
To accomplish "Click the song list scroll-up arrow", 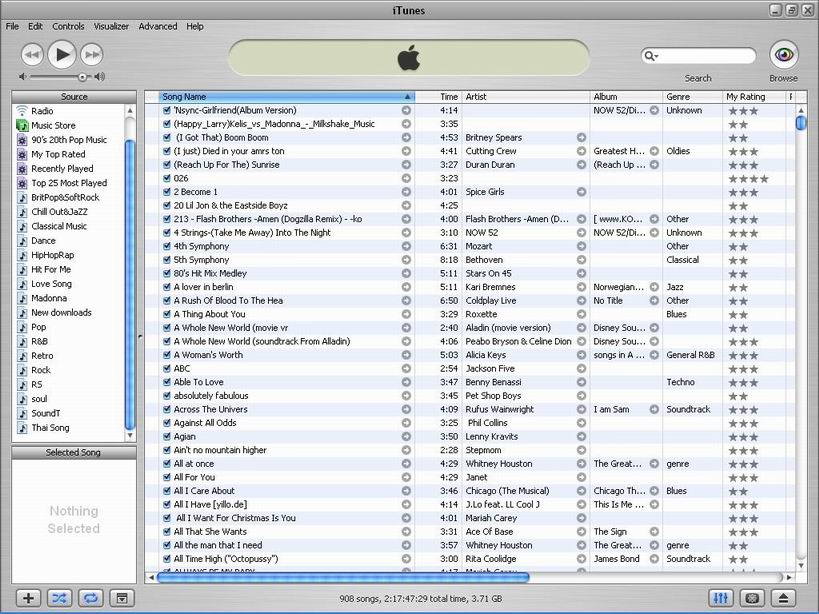I will pyautogui.click(x=801, y=111).
